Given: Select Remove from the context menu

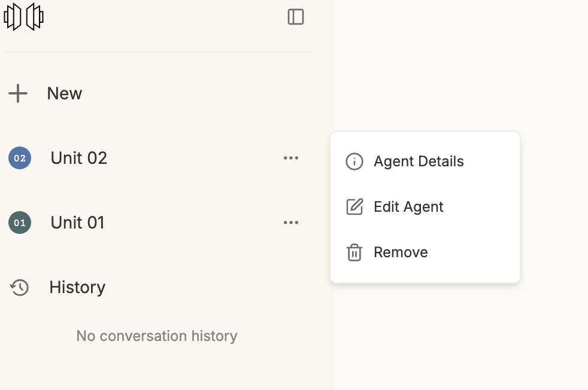Looking at the screenshot, I should (401, 252).
